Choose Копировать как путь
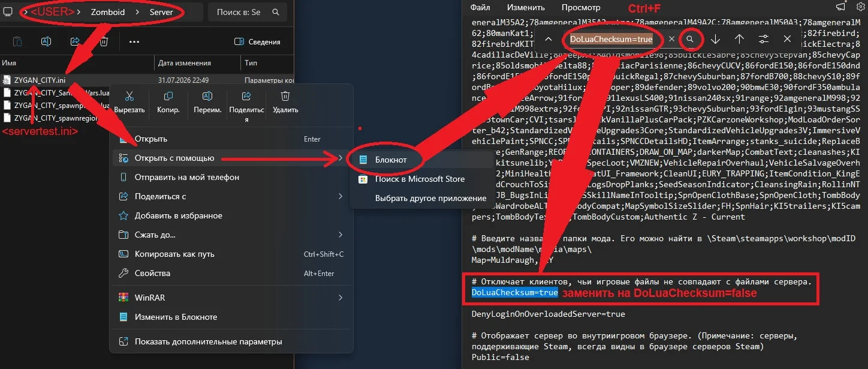Screen dimensions: 868x369 click(231, 254)
